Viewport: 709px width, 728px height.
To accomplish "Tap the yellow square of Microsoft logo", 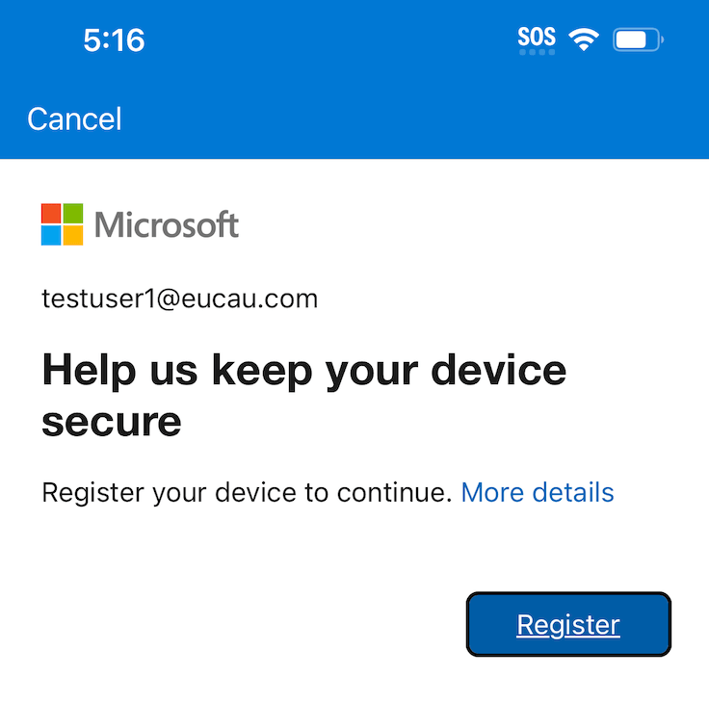I will pyautogui.click(x=73, y=236).
